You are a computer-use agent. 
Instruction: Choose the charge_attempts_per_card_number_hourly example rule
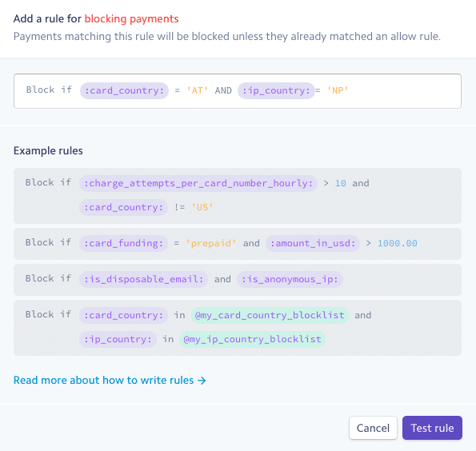coord(238,196)
